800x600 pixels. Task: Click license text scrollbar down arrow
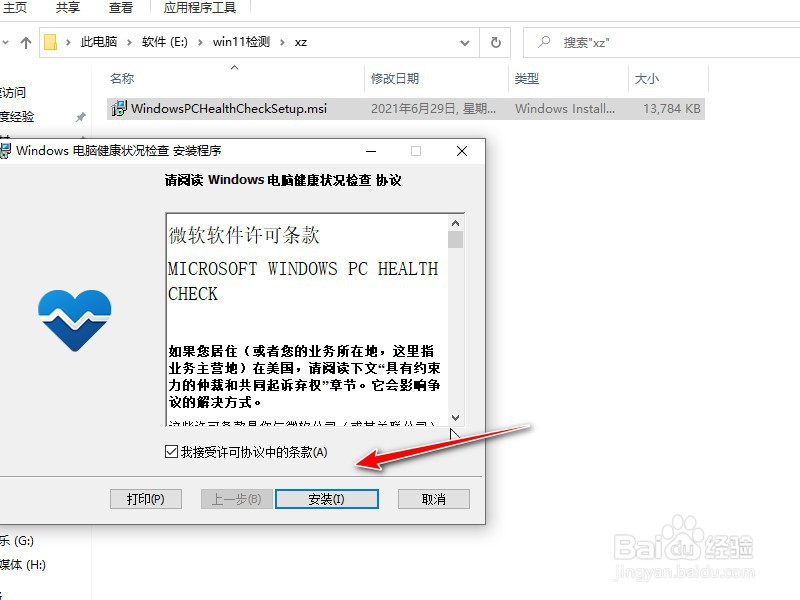point(456,417)
